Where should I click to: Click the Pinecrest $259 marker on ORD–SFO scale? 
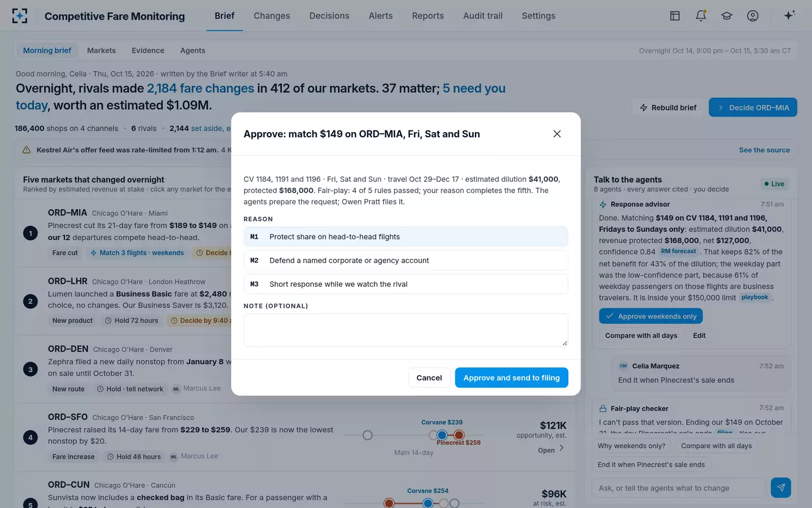click(459, 435)
